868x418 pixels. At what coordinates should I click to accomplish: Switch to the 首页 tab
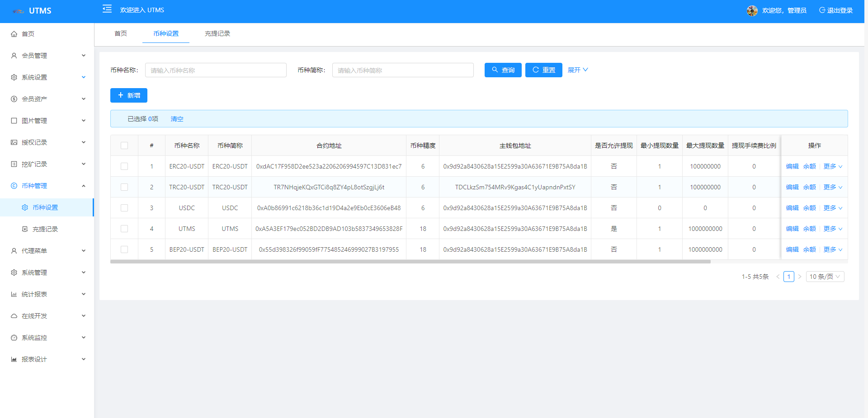point(120,33)
